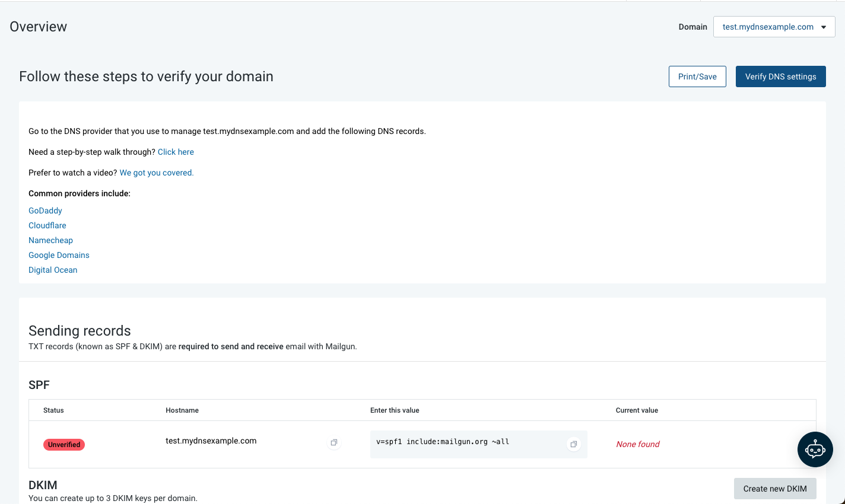
Task: Click the domain dropdown chevron arrow
Action: [824, 27]
